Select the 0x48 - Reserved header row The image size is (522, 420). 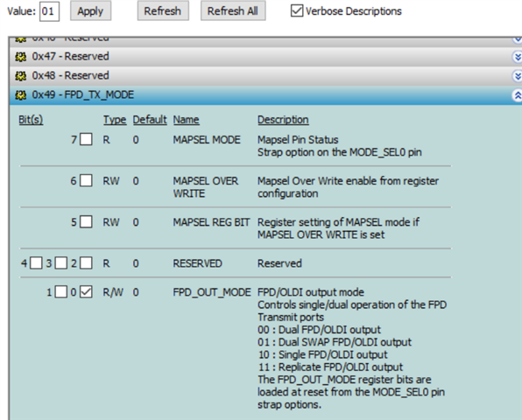point(265,76)
